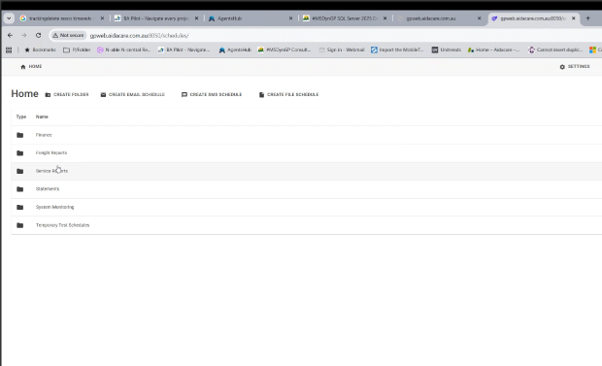Switch to the first BA Pilot tab
602x366 pixels.
tap(155, 18)
